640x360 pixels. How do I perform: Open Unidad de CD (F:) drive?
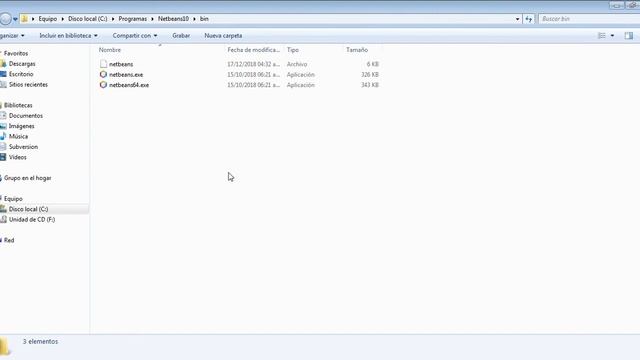click(32, 220)
